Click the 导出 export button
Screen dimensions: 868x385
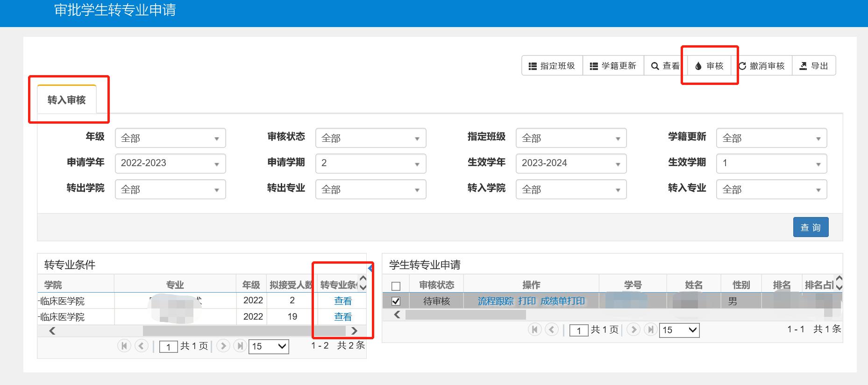[814, 66]
